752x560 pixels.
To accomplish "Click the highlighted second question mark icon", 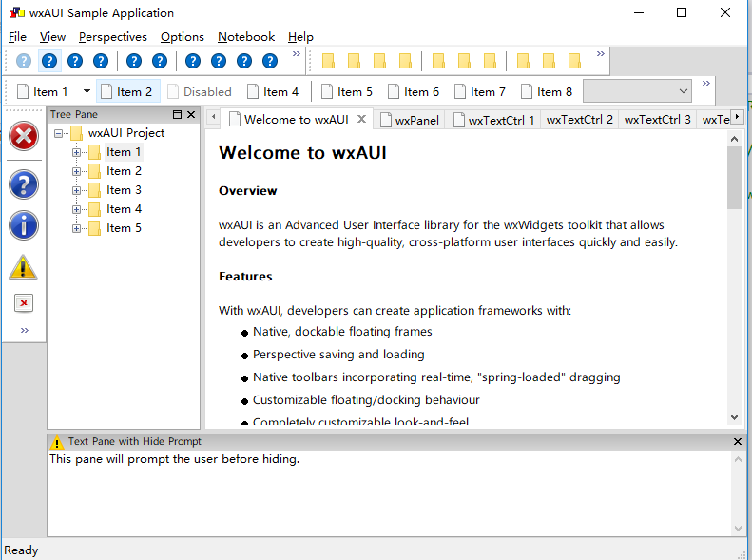I will (49, 61).
